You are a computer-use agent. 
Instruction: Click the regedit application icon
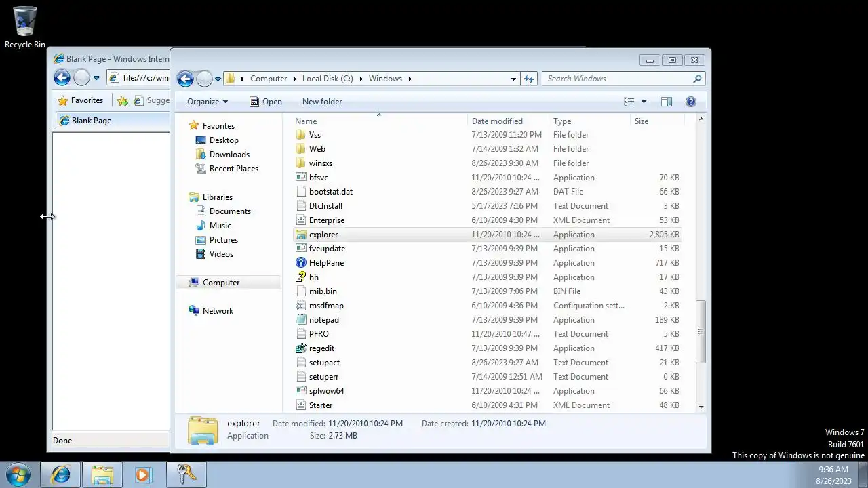301,348
